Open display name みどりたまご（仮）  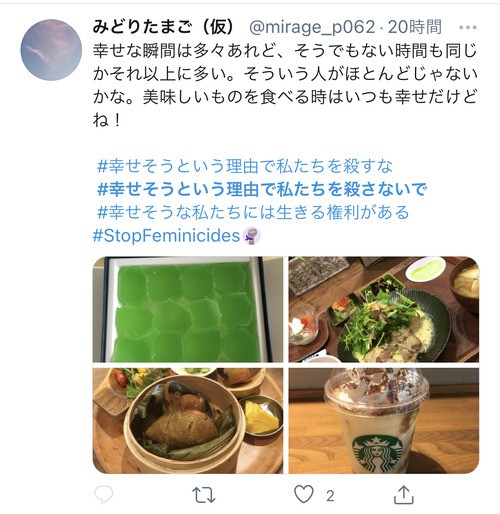pyautogui.click(x=164, y=27)
